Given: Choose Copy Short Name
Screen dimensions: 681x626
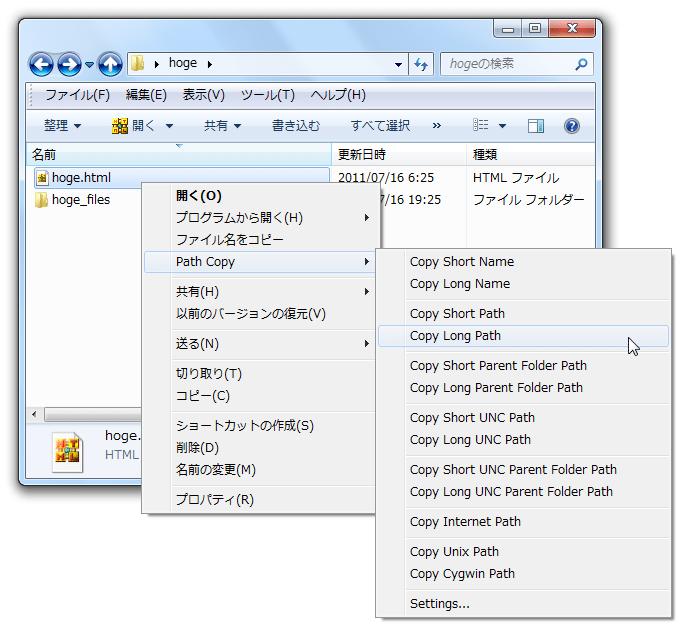Looking at the screenshot, I should tap(523, 262).
